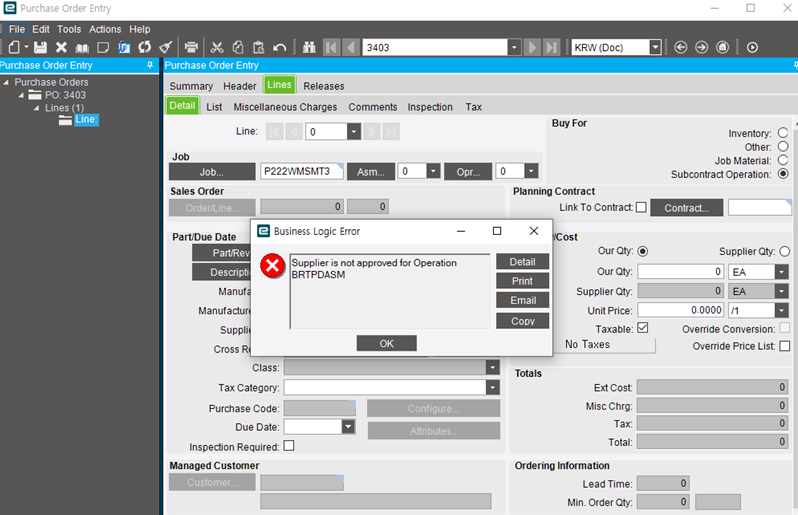
Task: Click the red error icon in dialog
Action: click(x=273, y=266)
